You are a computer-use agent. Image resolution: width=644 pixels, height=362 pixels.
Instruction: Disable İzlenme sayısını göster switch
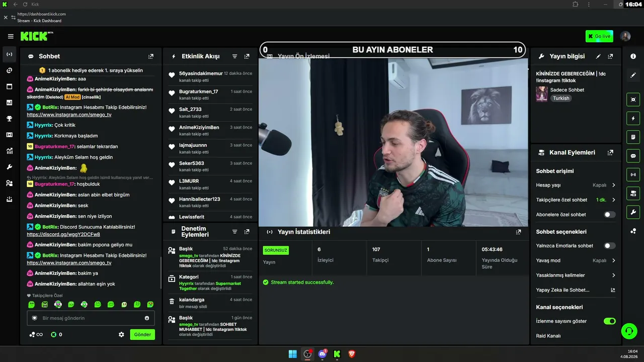tap(609, 321)
